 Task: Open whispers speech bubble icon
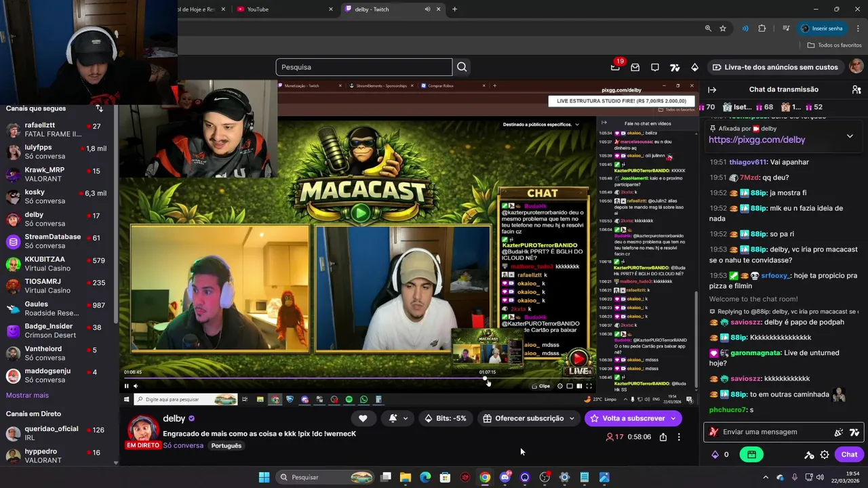click(x=655, y=67)
